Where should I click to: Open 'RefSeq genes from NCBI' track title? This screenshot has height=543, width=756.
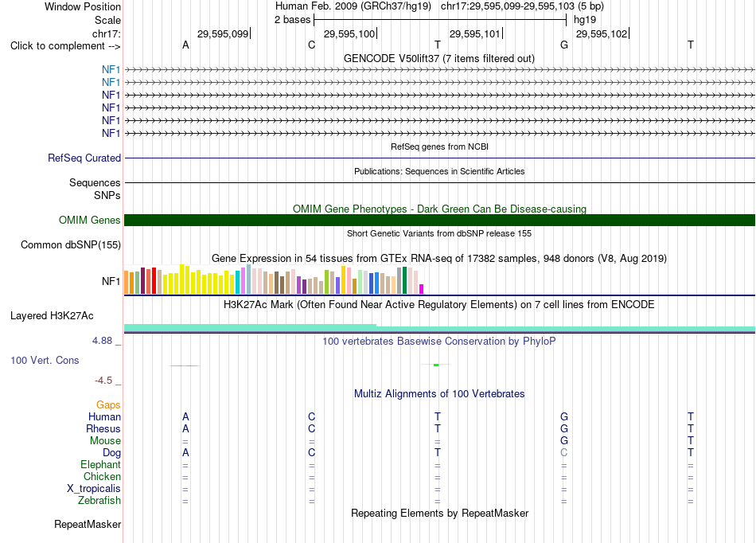coord(439,146)
